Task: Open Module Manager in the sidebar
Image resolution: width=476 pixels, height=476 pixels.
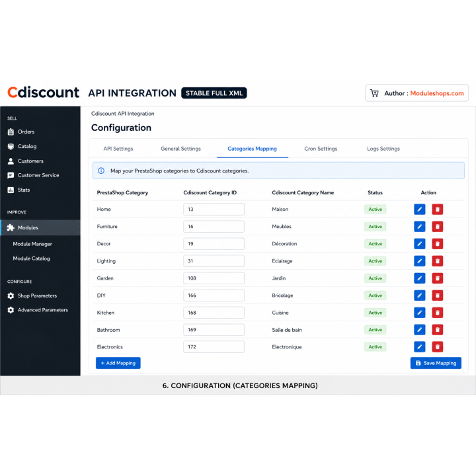Action: tap(32, 244)
